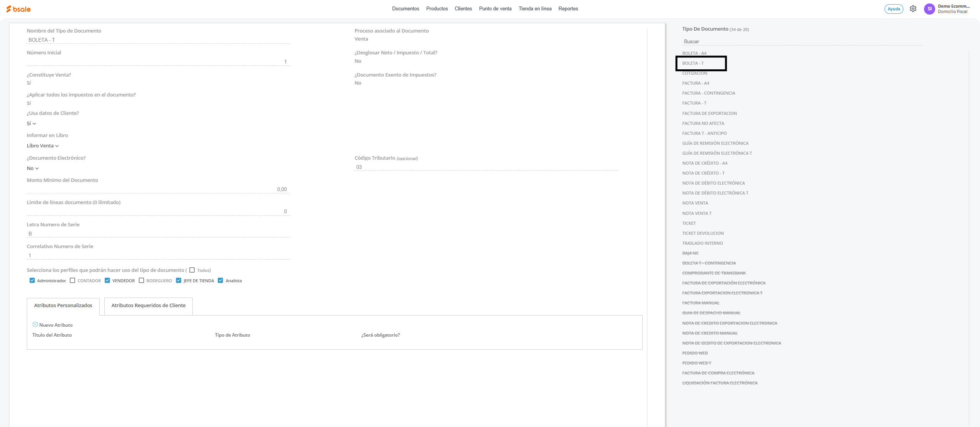Click the Buscar search field
980x427 pixels.
(801, 41)
